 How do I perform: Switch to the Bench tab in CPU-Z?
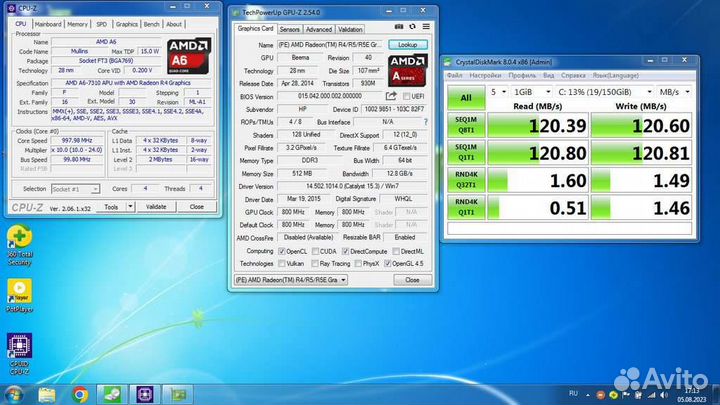[x=152, y=24]
